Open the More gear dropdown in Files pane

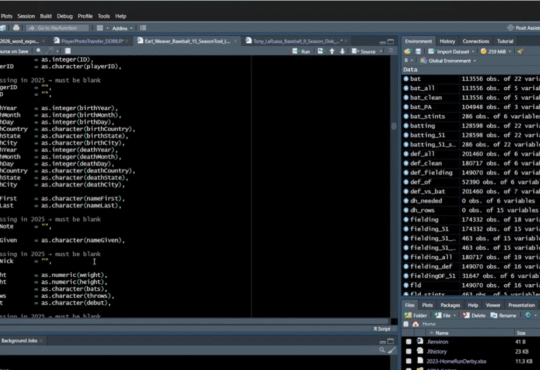(x=531, y=315)
